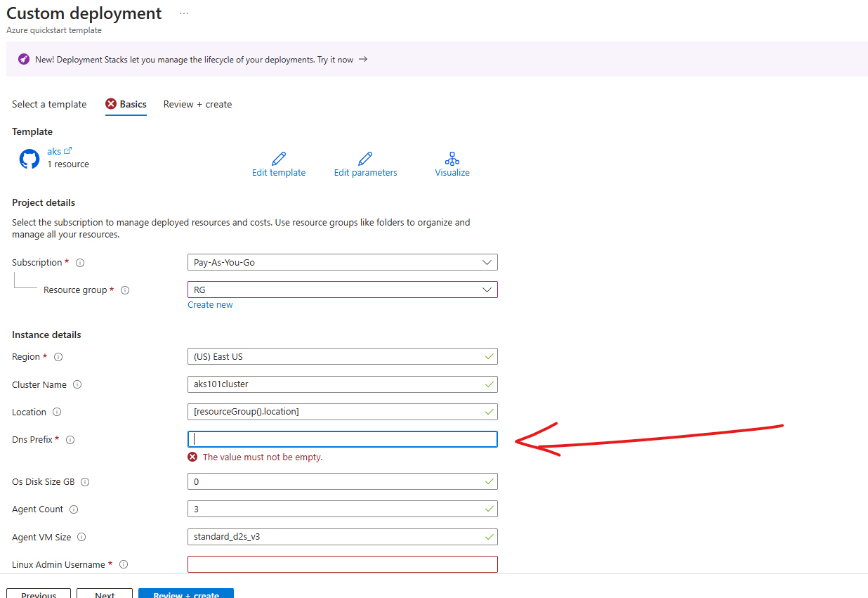Click the Project details heading
This screenshot has height=598, width=868.
(44, 202)
